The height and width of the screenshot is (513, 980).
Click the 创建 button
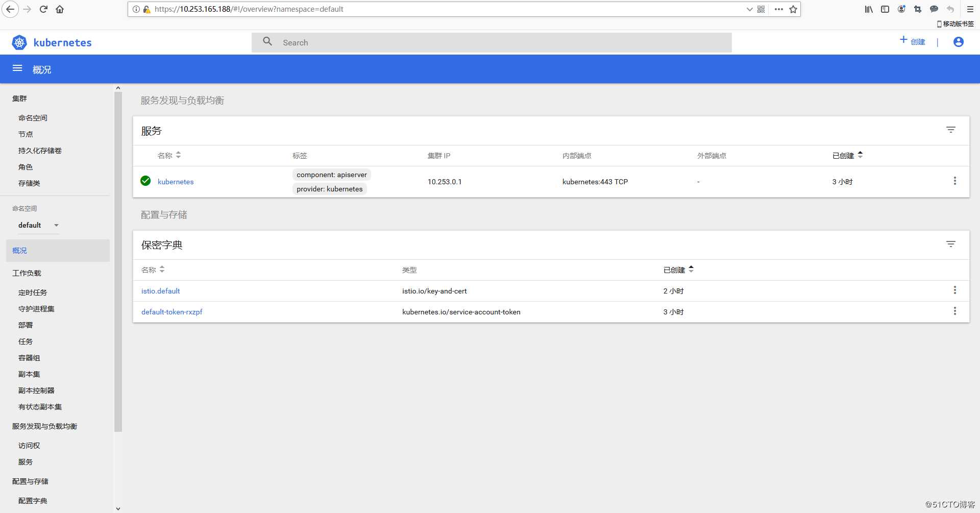(x=912, y=41)
